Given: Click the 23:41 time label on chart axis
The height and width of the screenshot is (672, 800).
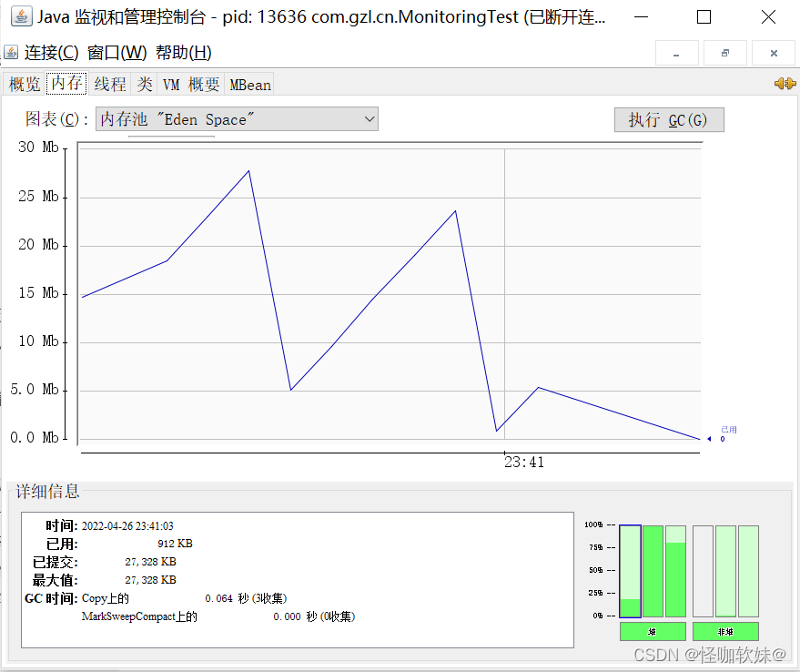Looking at the screenshot, I should coord(524,463).
